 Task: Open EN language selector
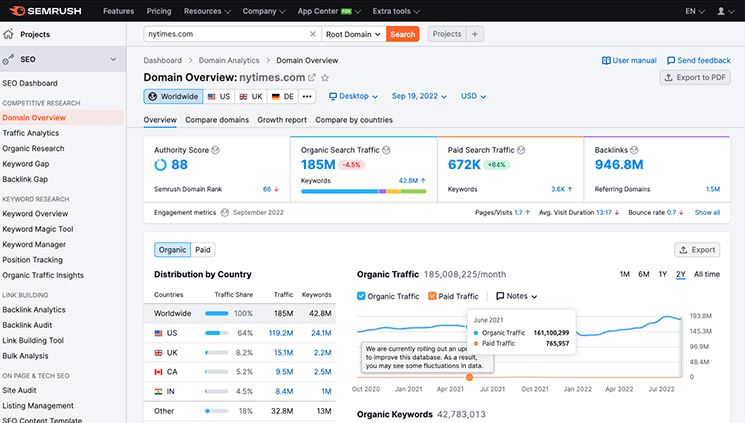click(x=695, y=11)
